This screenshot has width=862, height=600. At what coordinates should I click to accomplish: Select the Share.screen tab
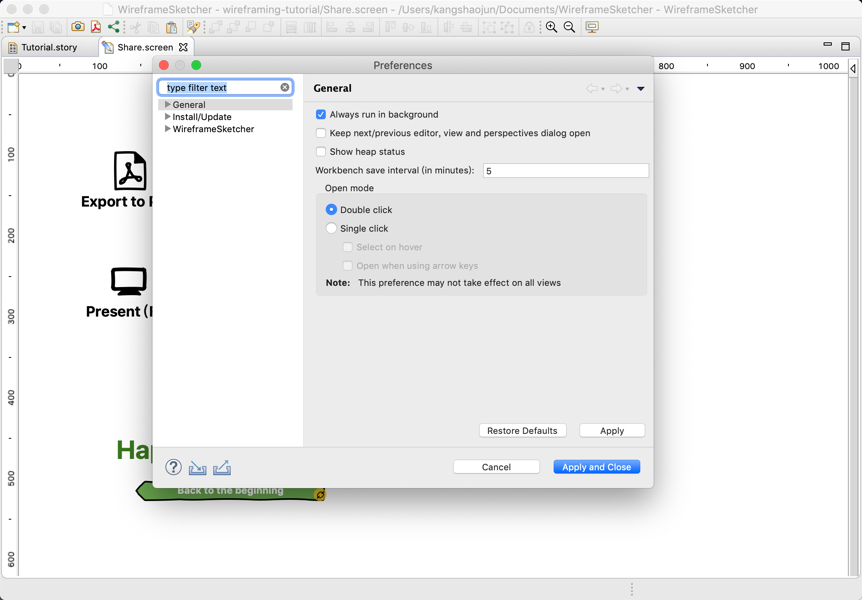[x=145, y=47]
